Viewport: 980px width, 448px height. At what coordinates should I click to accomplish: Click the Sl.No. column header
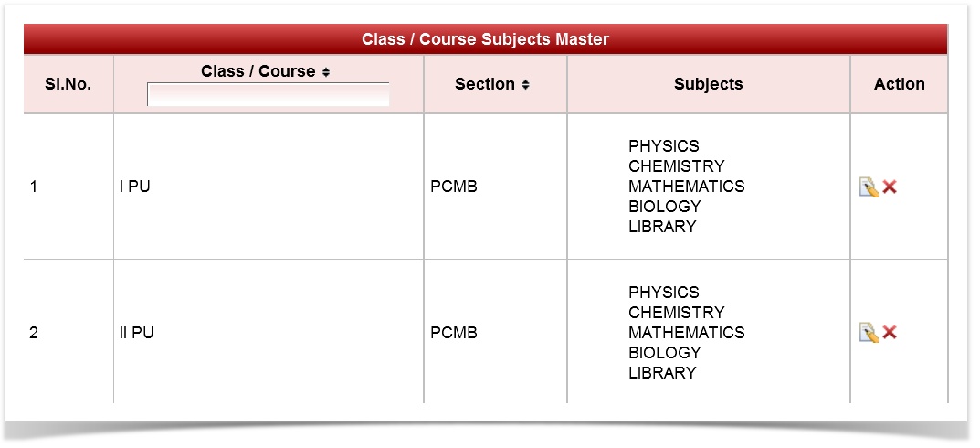pyautogui.click(x=68, y=84)
